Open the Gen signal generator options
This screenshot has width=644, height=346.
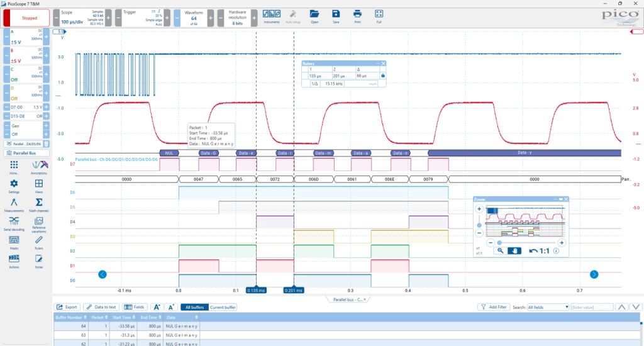click(26, 126)
